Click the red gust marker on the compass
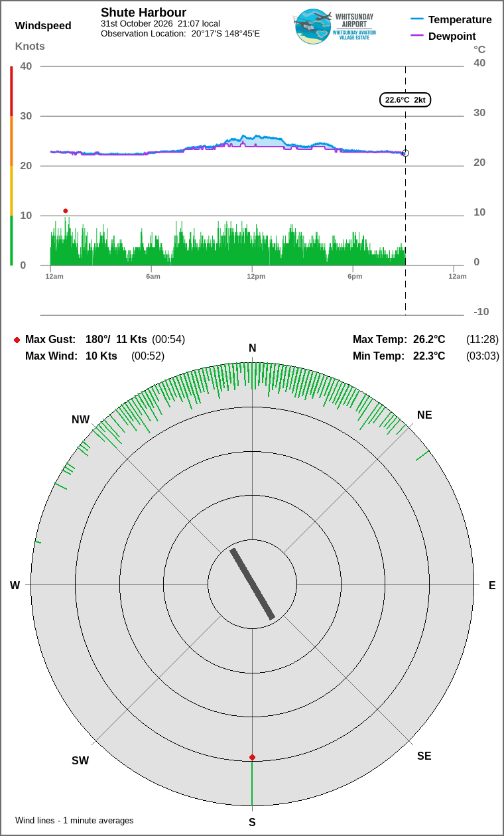The width and height of the screenshot is (504, 836). pyautogui.click(x=252, y=757)
